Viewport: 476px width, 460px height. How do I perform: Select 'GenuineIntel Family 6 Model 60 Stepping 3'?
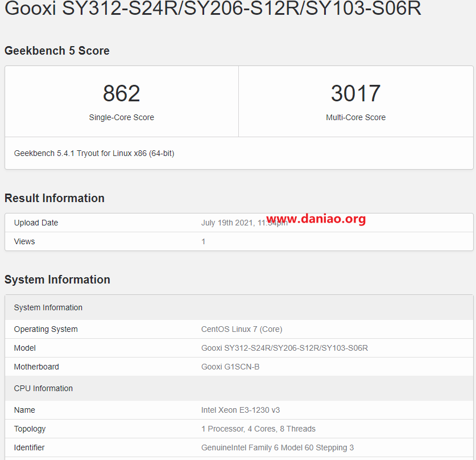pos(278,447)
